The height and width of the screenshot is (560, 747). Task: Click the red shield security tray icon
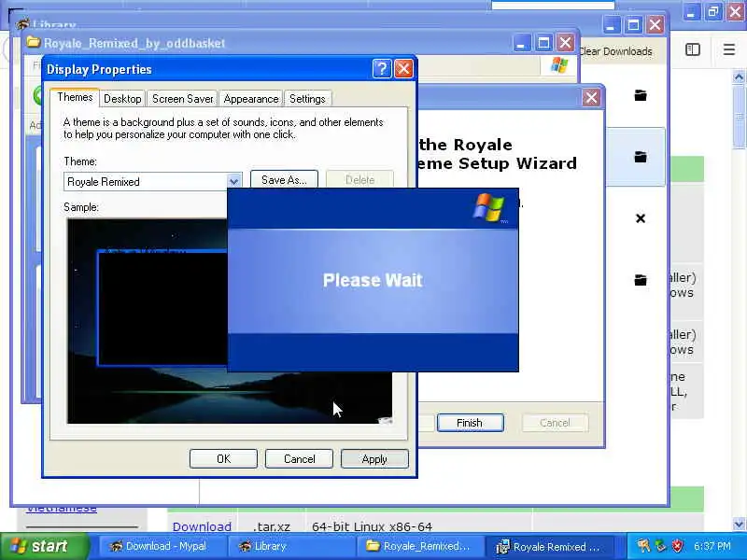(x=677, y=546)
